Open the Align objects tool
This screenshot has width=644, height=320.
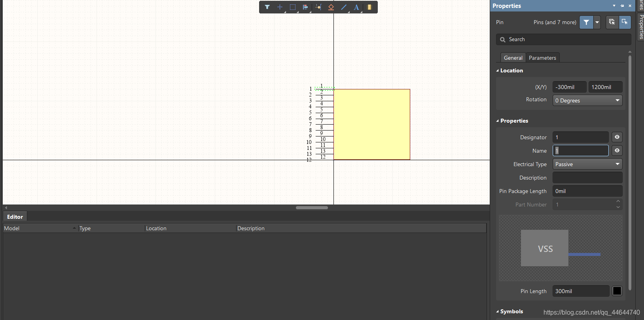(305, 7)
